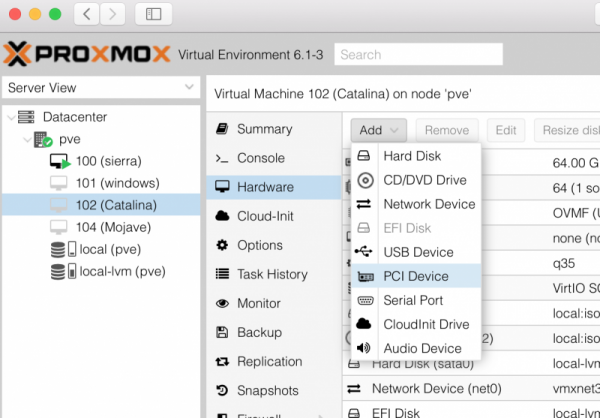Click the Replication arrows icon
The height and width of the screenshot is (418, 600).
[222, 361]
